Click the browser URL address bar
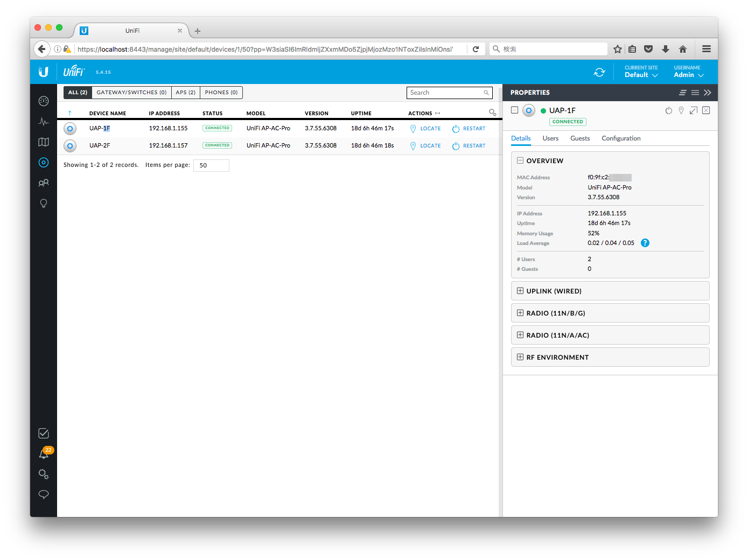Viewport: 748px width, 560px height. pyautogui.click(x=265, y=49)
